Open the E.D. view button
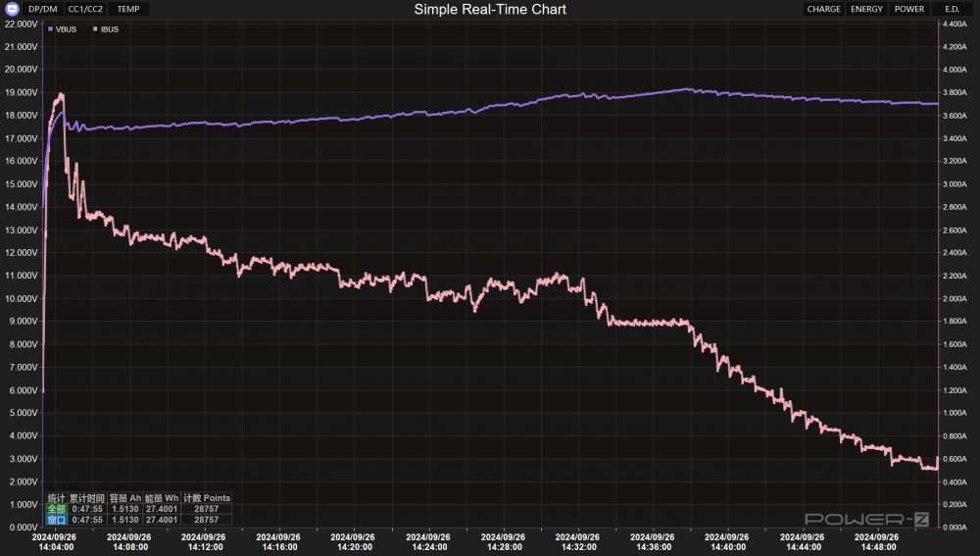Image resolution: width=980 pixels, height=556 pixels. pos(953,9)
